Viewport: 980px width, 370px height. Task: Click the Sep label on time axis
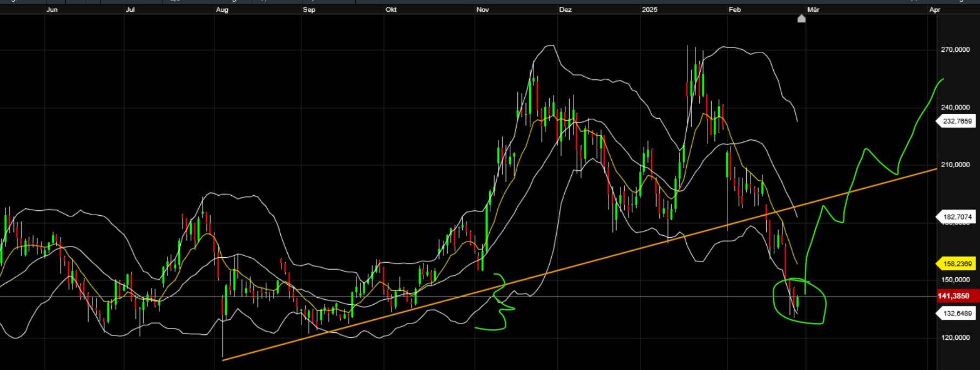coord(309,10)
